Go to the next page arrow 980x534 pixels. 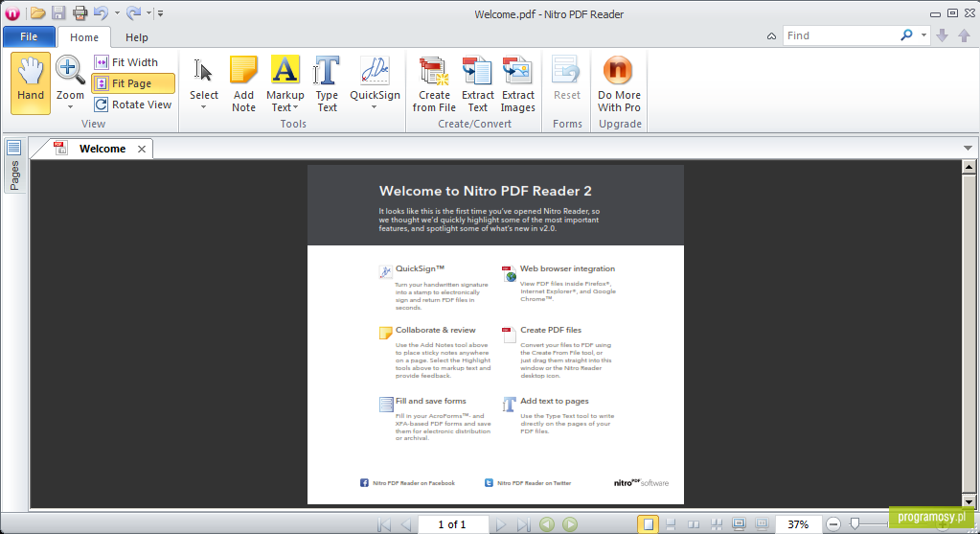(x=500, y=524)
